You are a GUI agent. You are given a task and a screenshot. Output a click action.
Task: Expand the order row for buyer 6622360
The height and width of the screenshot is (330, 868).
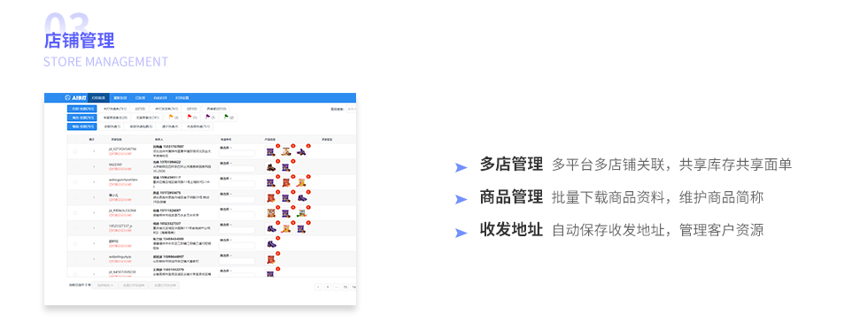click(94, 167)
